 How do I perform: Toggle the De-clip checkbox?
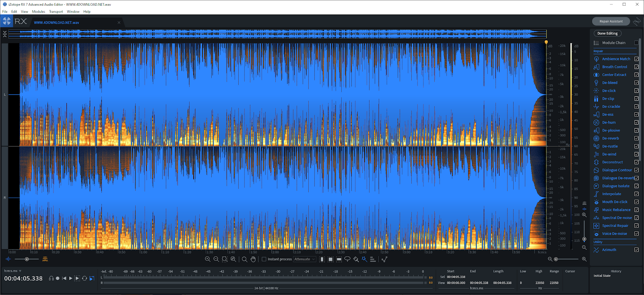pyautogui.click(x=636, y=99)
